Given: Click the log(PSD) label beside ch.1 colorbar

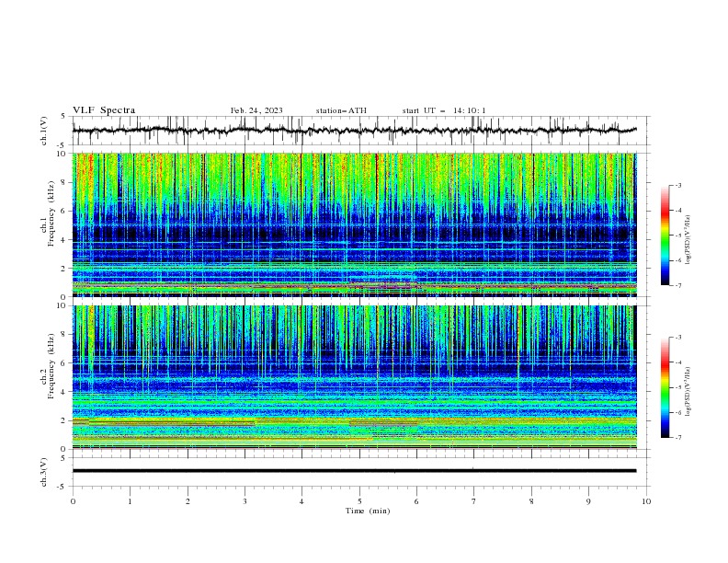Looking at the screenshot, I should click(x=688, y=240).
